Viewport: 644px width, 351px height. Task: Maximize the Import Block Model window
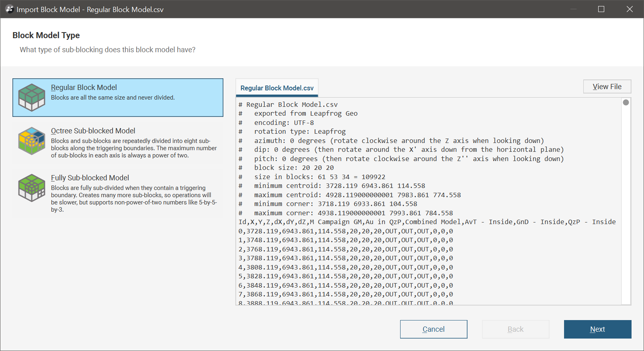[x=601, y=9]
